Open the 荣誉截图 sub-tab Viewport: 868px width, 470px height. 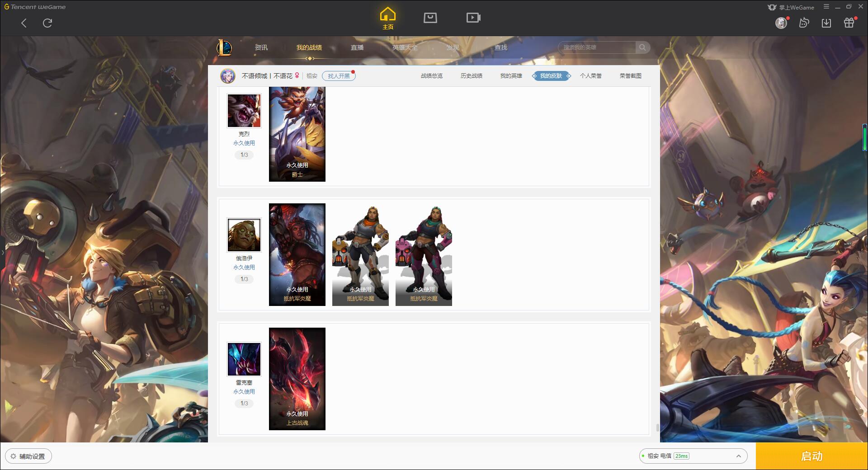tap(631, 76)
